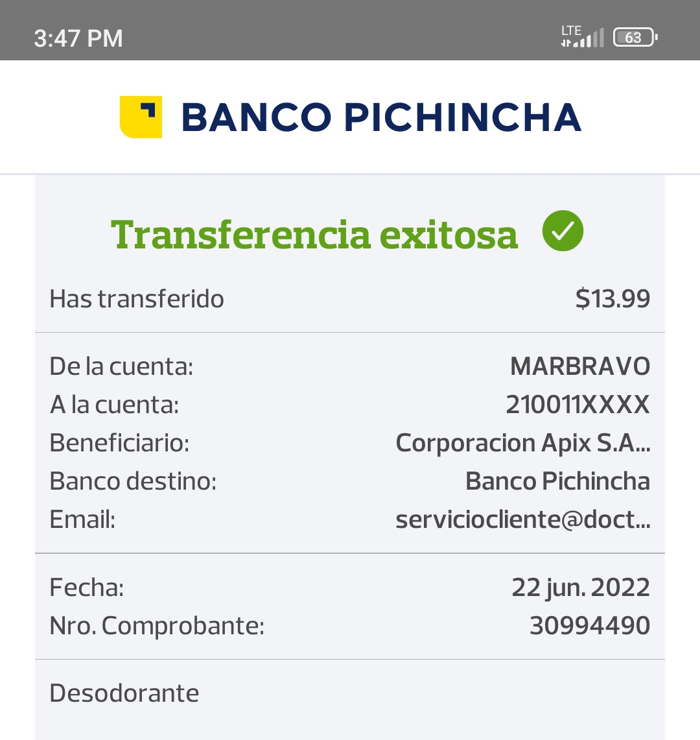
Task: Tap the Nro. Comprobante label
Action: 157,627
